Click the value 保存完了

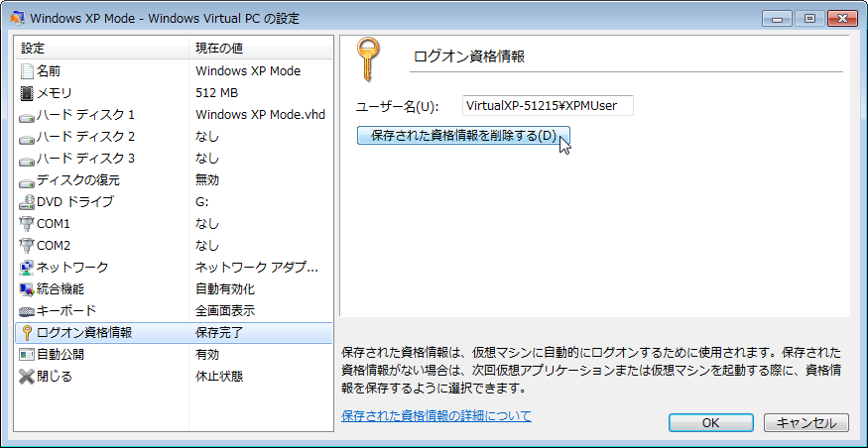219,333
